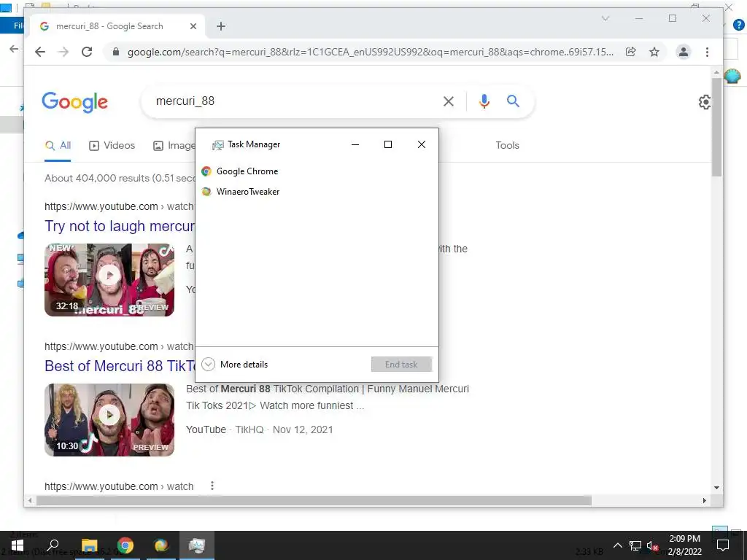Click the Google logo
Image resolution: width=747 pixels, height=560 pixels.
pos(75,102)
